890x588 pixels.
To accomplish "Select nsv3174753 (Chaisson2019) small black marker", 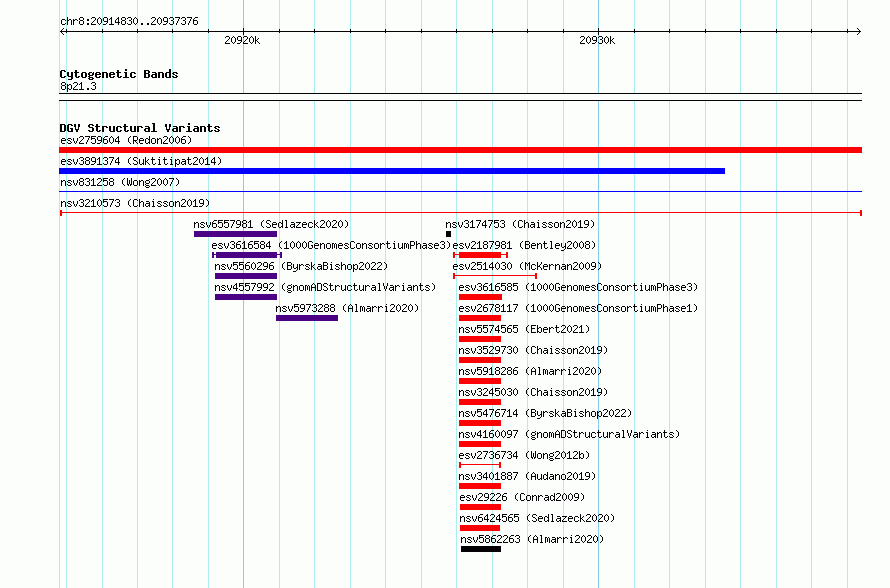I will (x=448, y=234).
